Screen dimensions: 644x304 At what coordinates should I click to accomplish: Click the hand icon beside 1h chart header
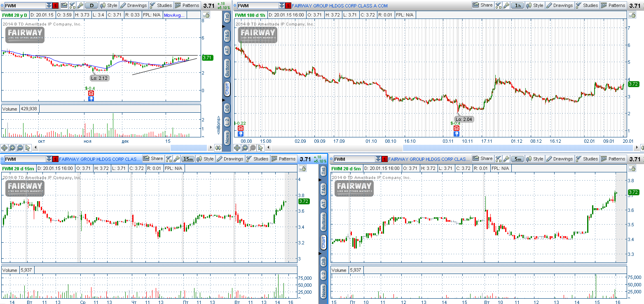(632, 15)
